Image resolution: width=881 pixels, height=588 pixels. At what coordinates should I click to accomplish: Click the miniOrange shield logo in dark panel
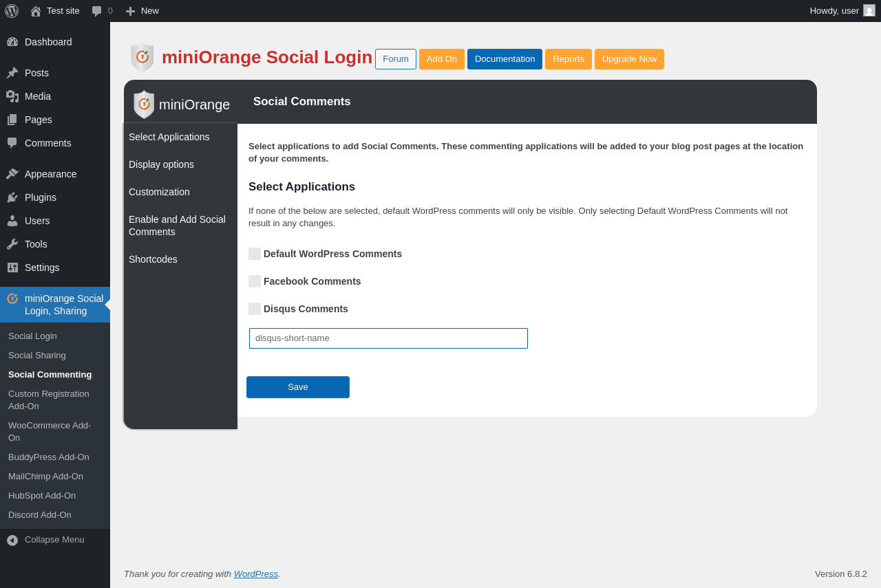pos(144,105)
